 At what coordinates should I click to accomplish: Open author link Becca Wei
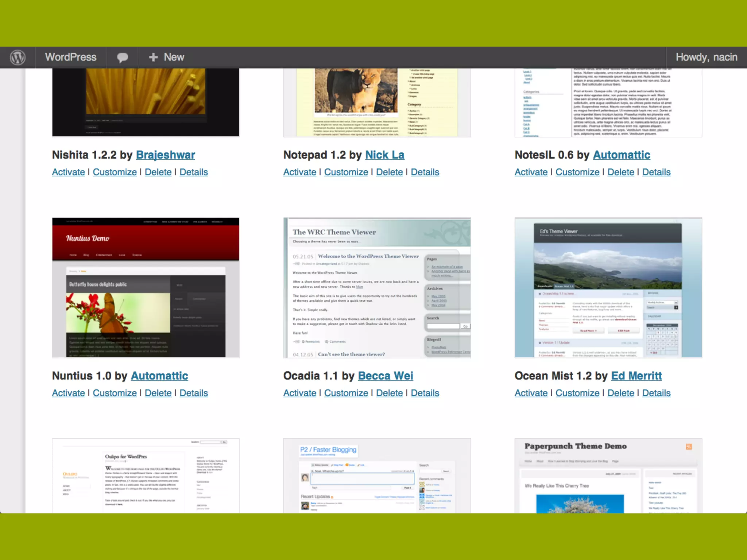point(385,376)
